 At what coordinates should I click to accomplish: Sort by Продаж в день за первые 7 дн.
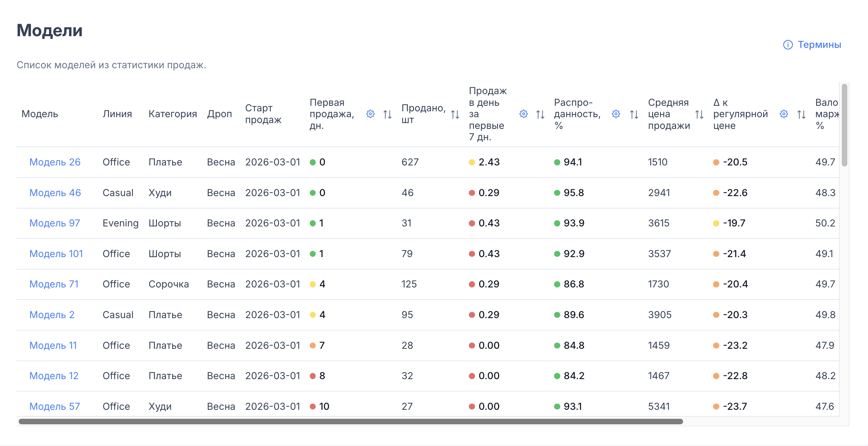coord(540,114)
